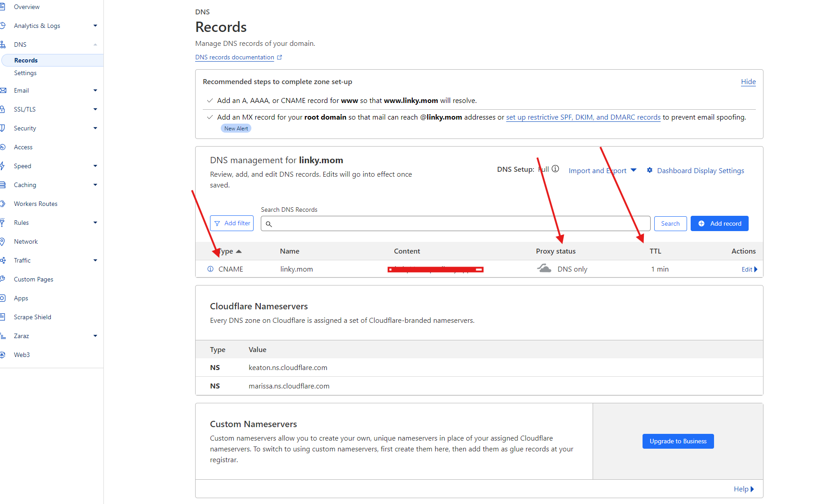Open restrictive SPF, DKIM, DMARC records link
The height and width of the screenshot is (504, 817).
click(x=583, y=117)
